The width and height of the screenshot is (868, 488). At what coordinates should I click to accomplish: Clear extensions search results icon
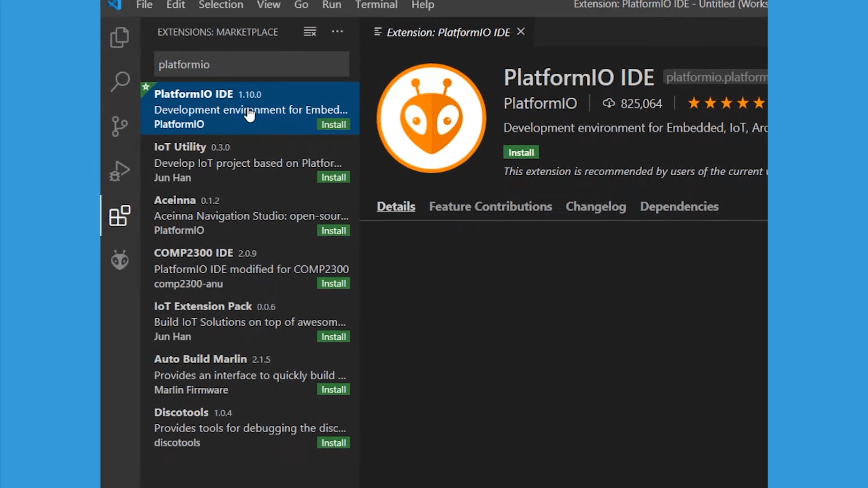coord(310,32)
